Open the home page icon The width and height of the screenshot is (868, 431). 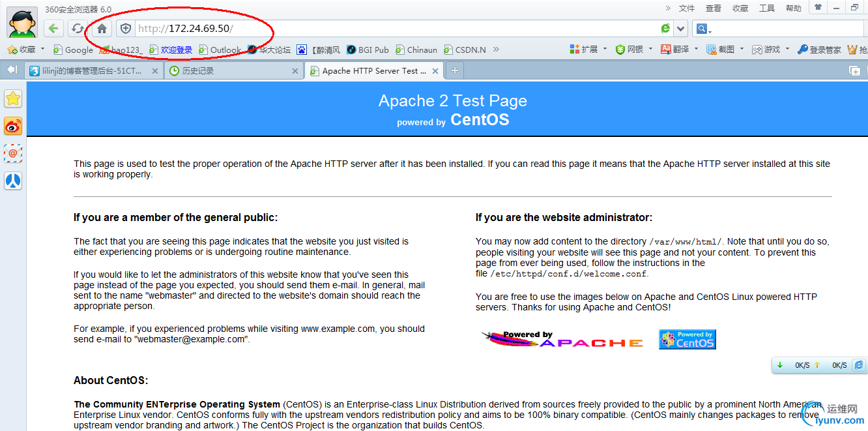(x=102, y=29)
